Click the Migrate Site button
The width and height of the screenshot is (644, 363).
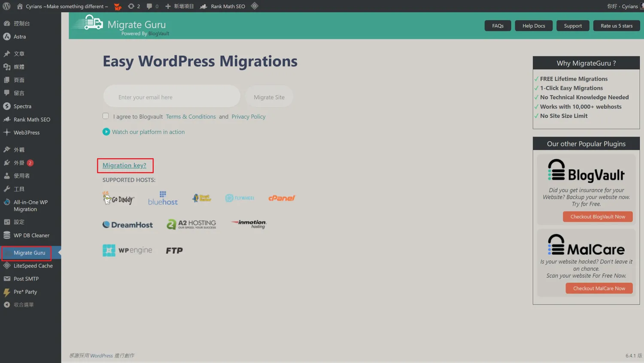point(269,97)
